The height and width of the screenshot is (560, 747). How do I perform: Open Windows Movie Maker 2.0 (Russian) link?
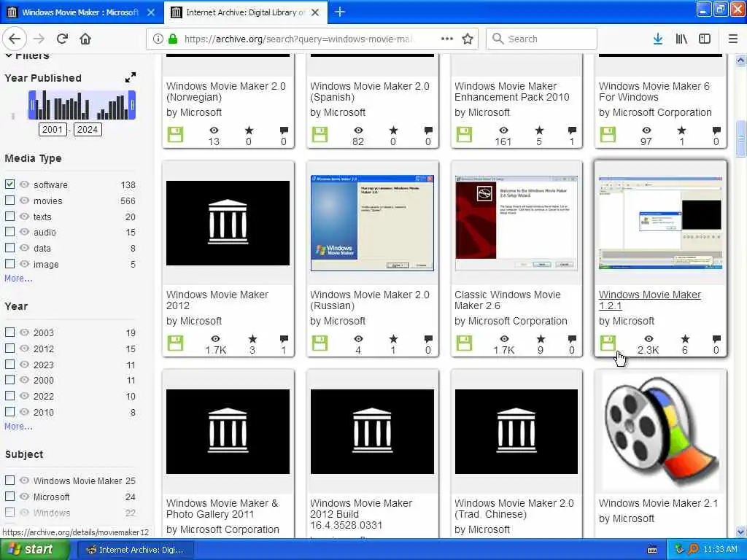click(x=370, y=300)
